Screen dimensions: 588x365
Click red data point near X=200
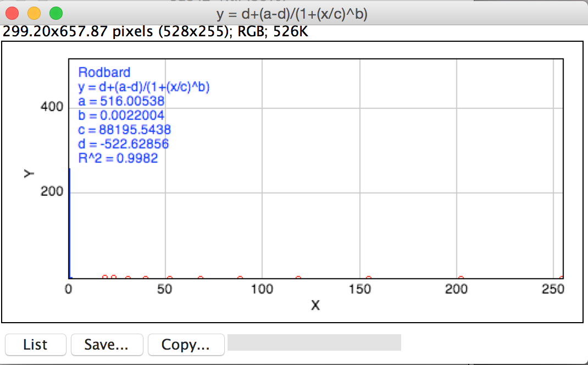coord(461,278)
